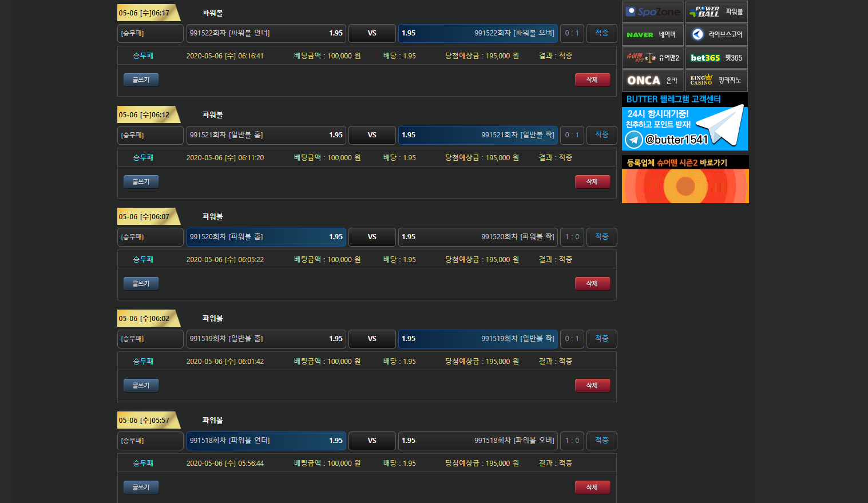868x503 pixels.
Task: Click the 적중 result for round 991518
Action: (601, 441)
